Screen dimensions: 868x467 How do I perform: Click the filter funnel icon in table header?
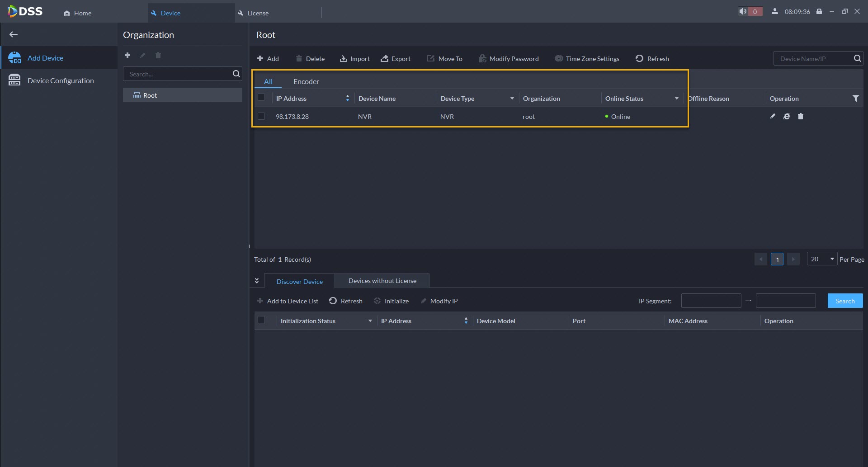point(855,98)
